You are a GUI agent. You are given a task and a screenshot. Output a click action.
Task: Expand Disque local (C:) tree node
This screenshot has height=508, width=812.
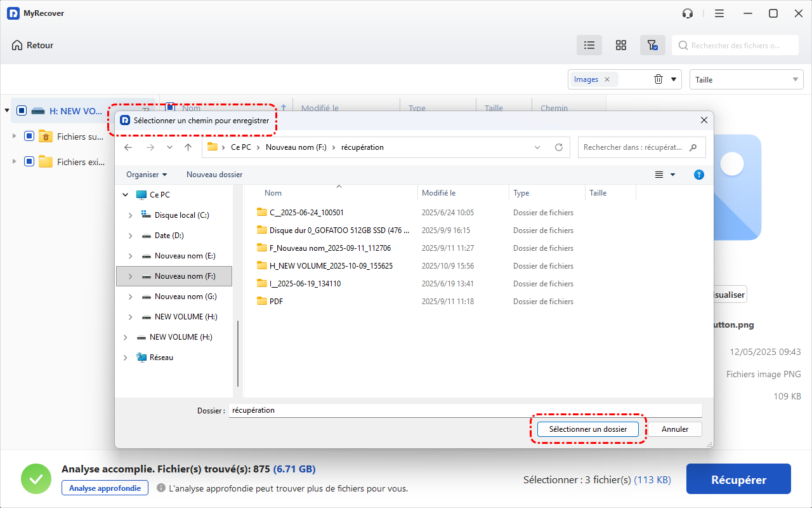[x=131, y=215]
